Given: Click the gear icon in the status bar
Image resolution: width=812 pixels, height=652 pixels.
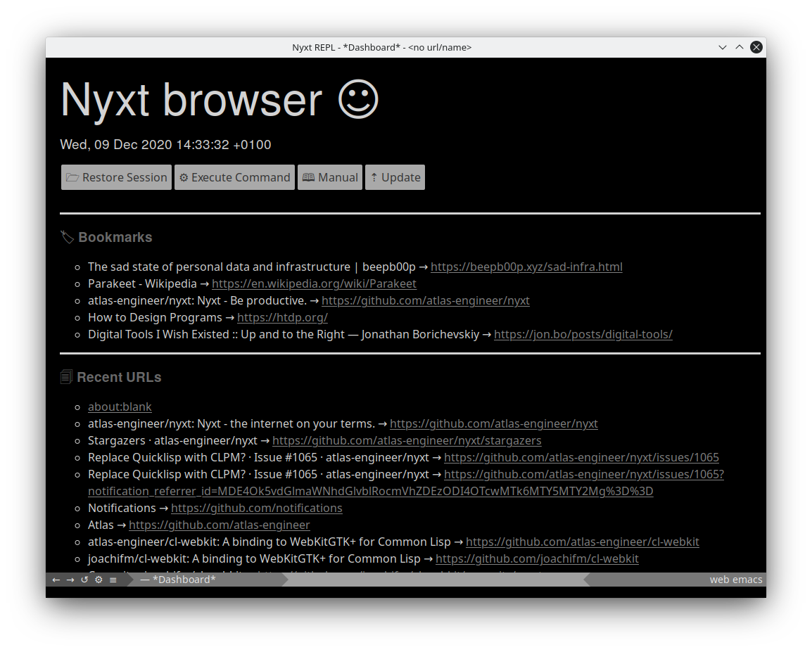Looking at the screenshot, I should pyautogui.click(x=99, y=580).
